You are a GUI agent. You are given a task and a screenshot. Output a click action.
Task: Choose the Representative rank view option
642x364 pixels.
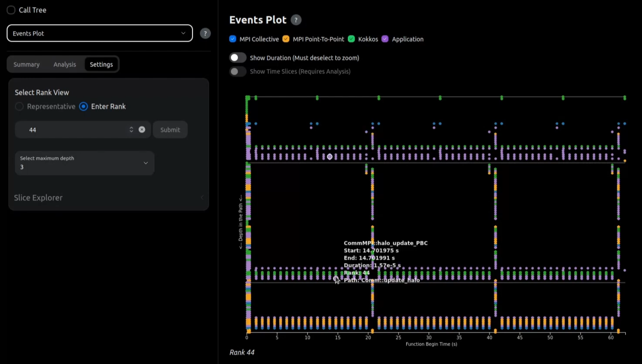(x=19, y=106)
